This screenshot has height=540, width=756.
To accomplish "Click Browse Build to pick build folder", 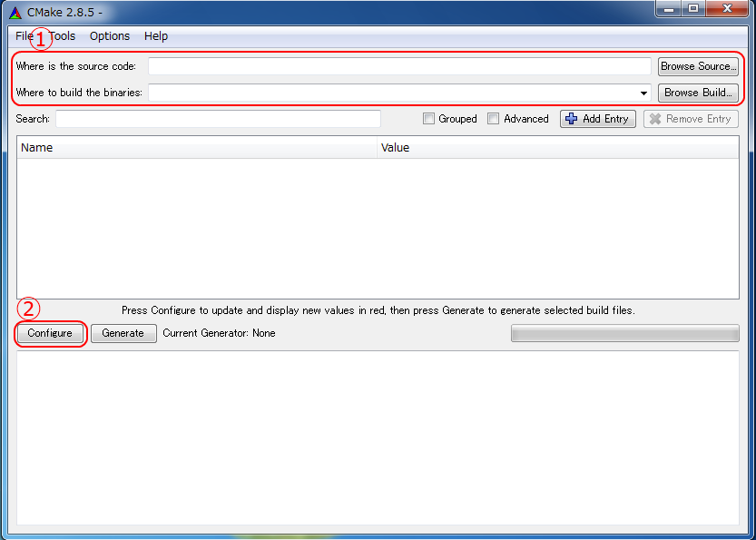I will click(x=696, y=92).
